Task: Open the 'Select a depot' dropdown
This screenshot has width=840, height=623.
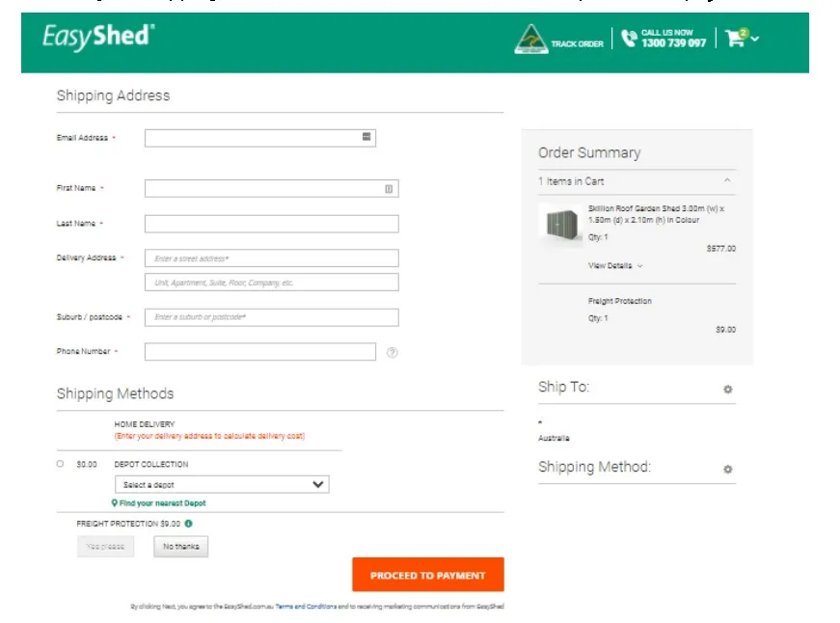Action: [x=222, y=484]
